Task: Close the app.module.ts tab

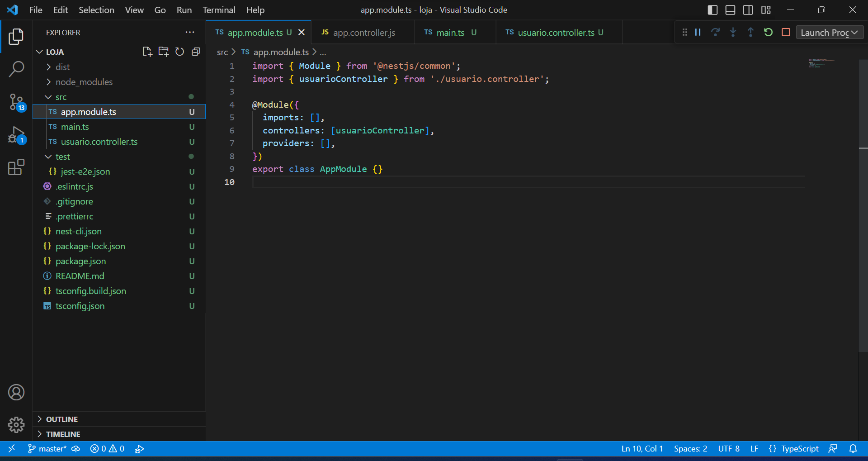Action: point(302,33)
